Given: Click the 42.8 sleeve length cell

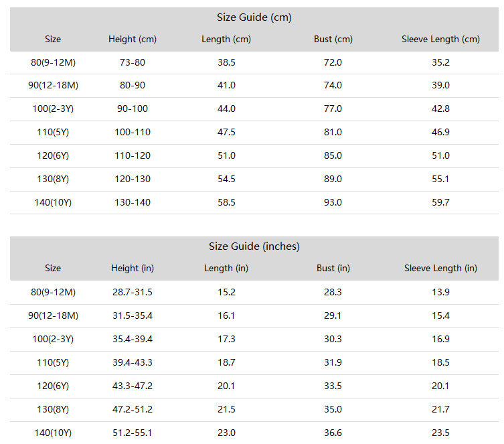Looking at the screenshot, I should point(440,108).
